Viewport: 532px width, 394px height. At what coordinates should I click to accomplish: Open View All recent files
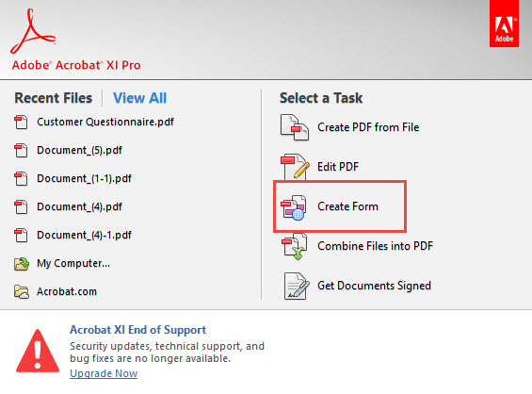139,98
